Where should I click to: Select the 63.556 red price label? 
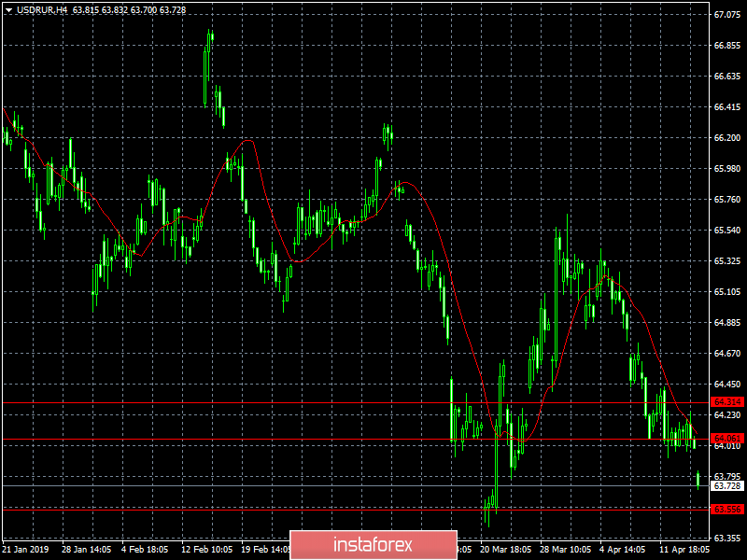727,509
